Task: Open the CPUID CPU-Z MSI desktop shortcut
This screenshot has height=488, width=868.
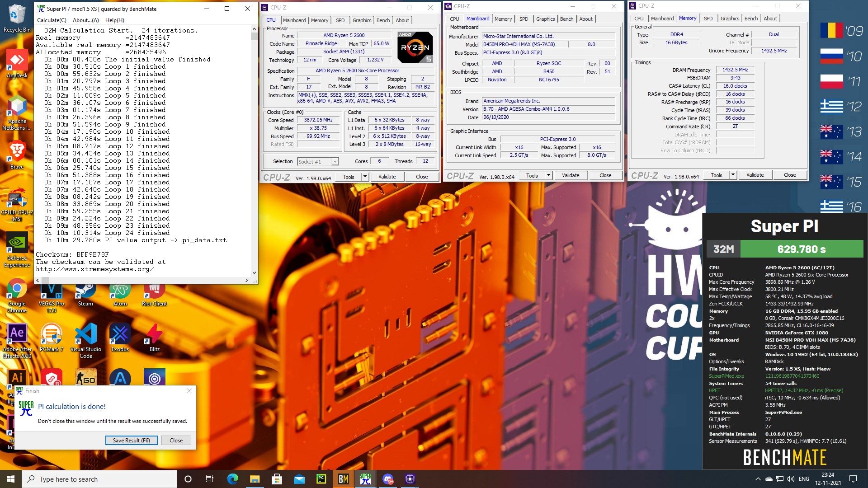Action: point(17,206)
